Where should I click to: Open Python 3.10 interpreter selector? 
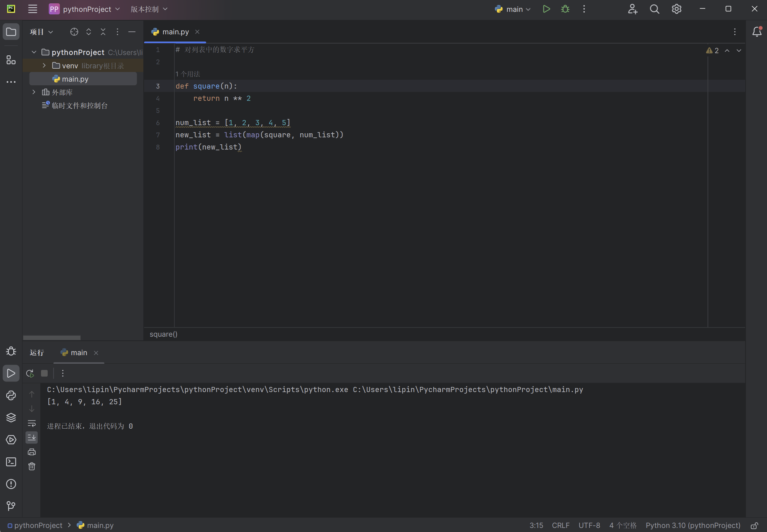coord(693,525)
